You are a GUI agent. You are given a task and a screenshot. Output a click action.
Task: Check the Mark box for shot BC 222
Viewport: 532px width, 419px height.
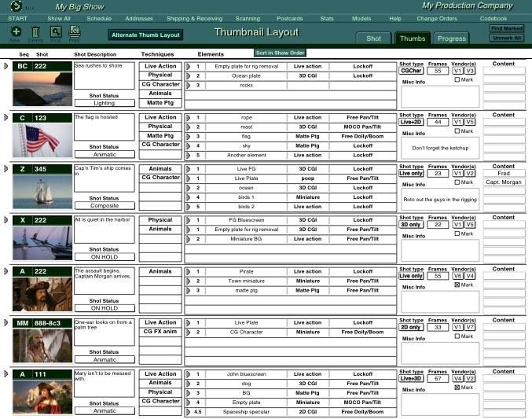[x=457, y=79]
